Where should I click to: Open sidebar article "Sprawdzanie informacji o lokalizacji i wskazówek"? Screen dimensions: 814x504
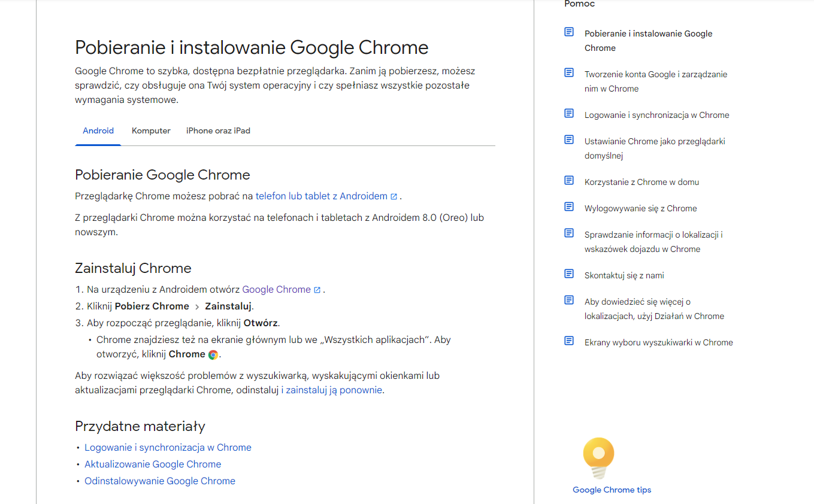point(653,242)
